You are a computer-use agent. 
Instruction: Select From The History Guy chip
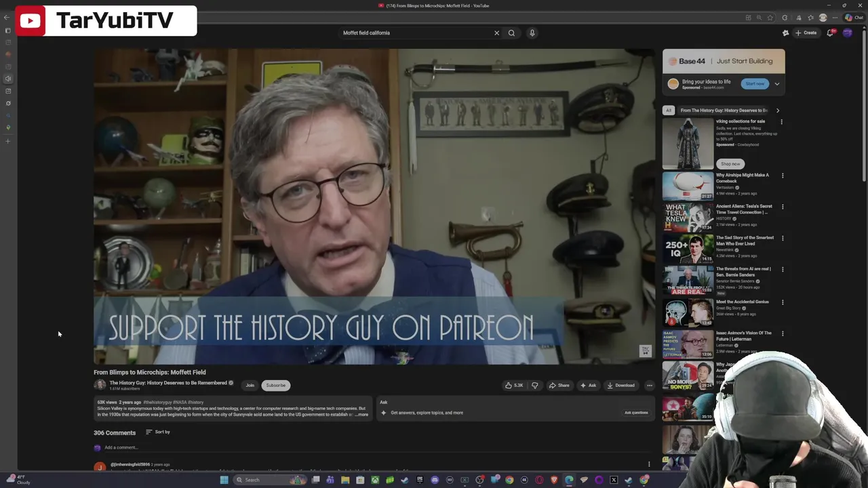(724, 110)
